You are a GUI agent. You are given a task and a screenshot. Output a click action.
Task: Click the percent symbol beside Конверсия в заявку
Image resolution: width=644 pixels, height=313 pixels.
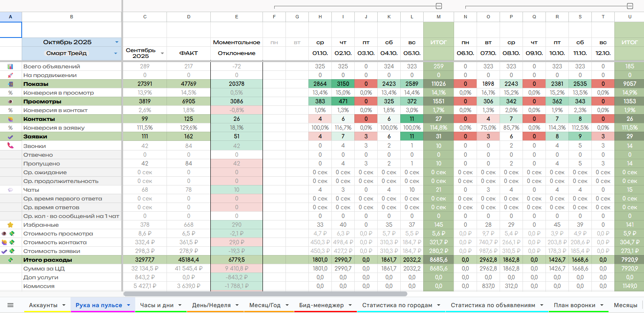(10, 128)
